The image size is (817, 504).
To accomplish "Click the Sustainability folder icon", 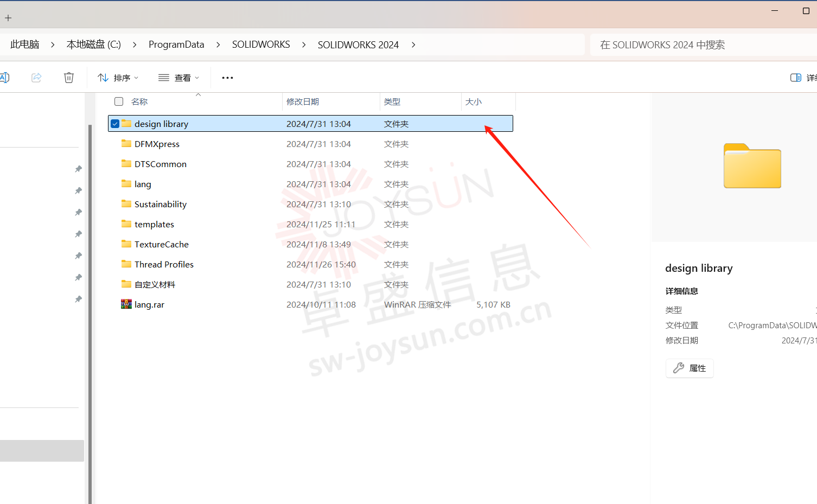I will [x=126, y=203].
